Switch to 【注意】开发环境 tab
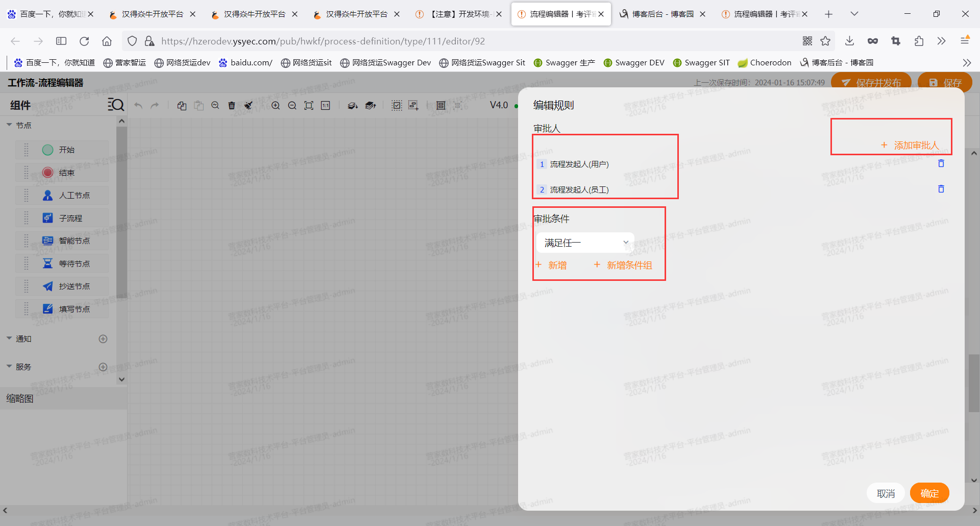Viewport: 980px width, 526px height. pyautogui.click(x=458, y=14)
